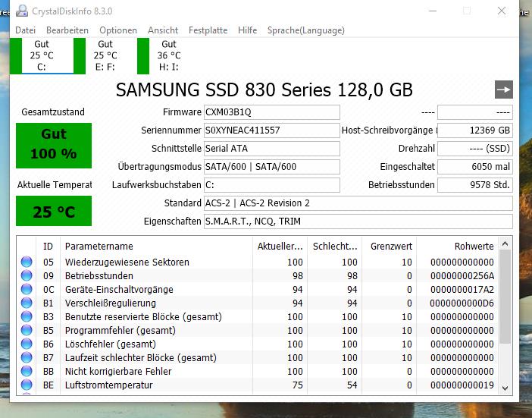
Task: Click status orb for Löschfehler row
Action: (x=27, y=344)
